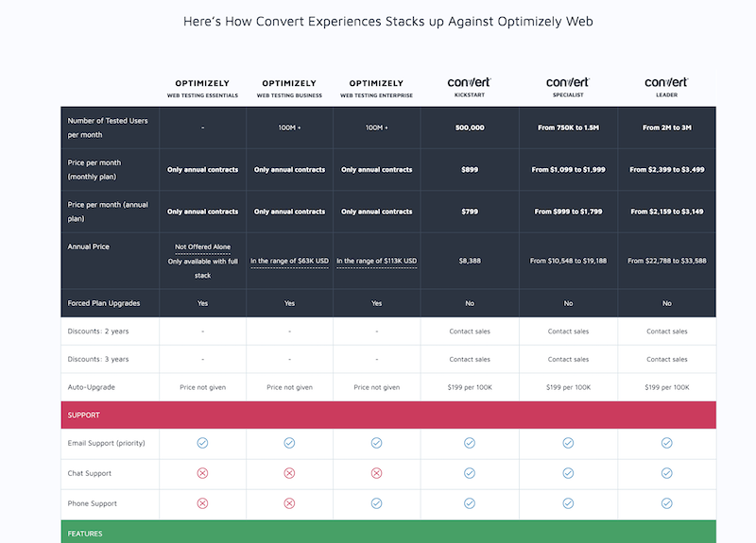Click 'Price not given' under Optimizely Essentials
Viewport: 756px width, 543px height.
202,387
